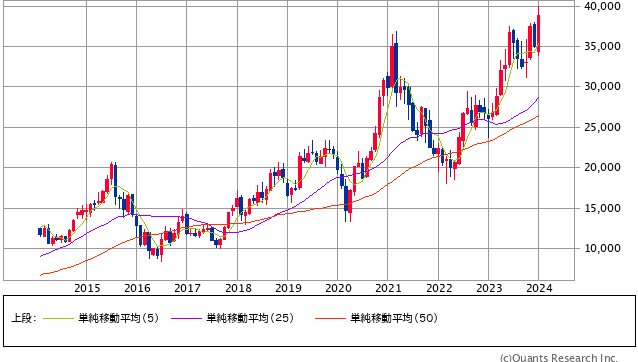Click the 20,000 y-axis value
The height and width of the screenshot is (362, 638).
tap(602, 167)
